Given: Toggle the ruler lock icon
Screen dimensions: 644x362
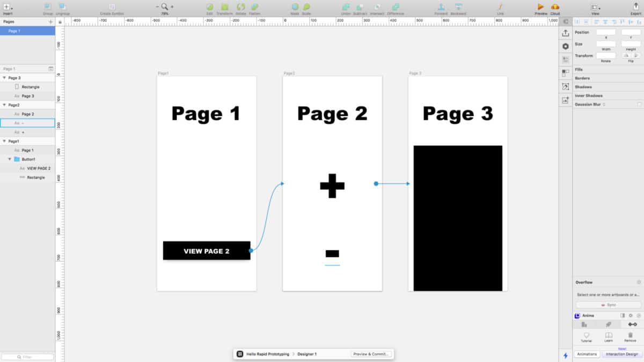Looking at the screenshot, I should click(60, 21).
